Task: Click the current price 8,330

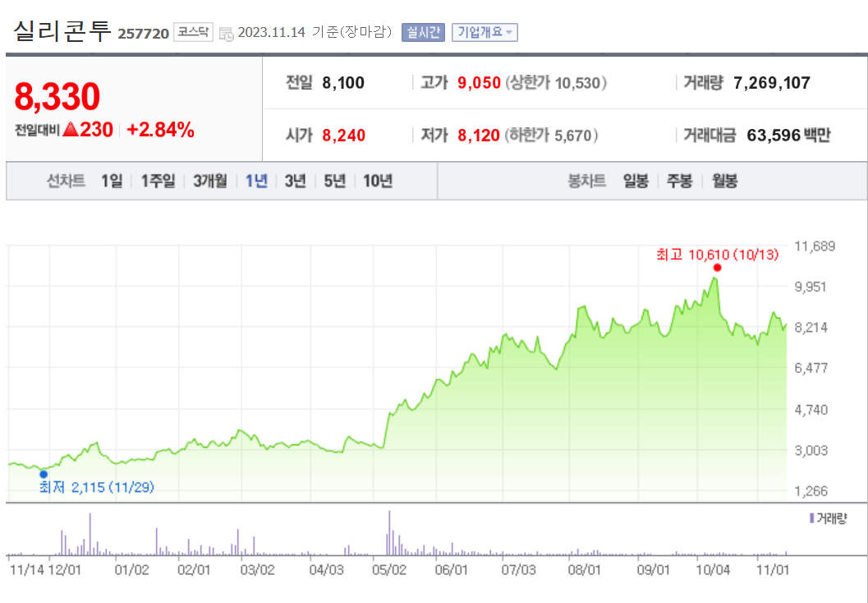Action: click(x=57, y=96)
